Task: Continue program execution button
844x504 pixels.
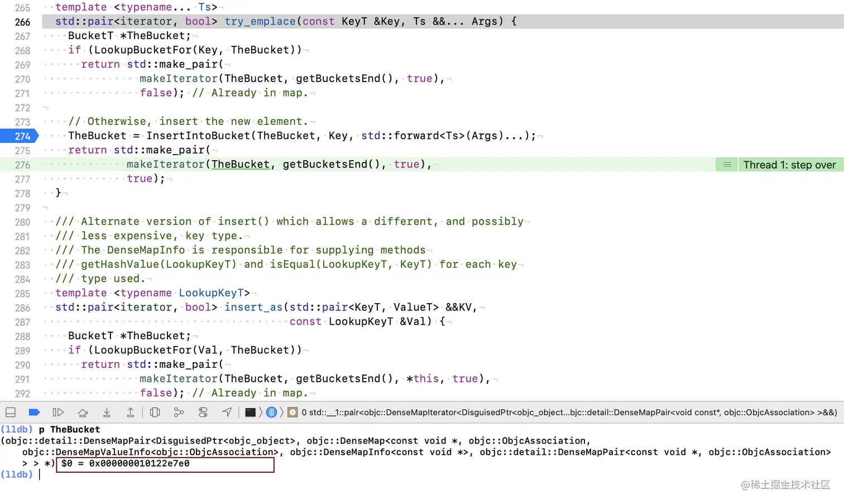Action: point(58,412)
